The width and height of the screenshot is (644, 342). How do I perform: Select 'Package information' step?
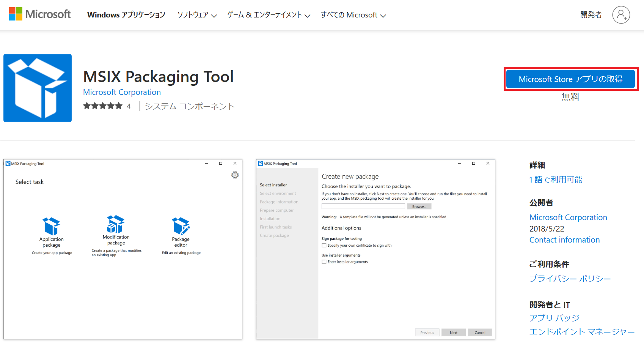click(x=279, y=202)
